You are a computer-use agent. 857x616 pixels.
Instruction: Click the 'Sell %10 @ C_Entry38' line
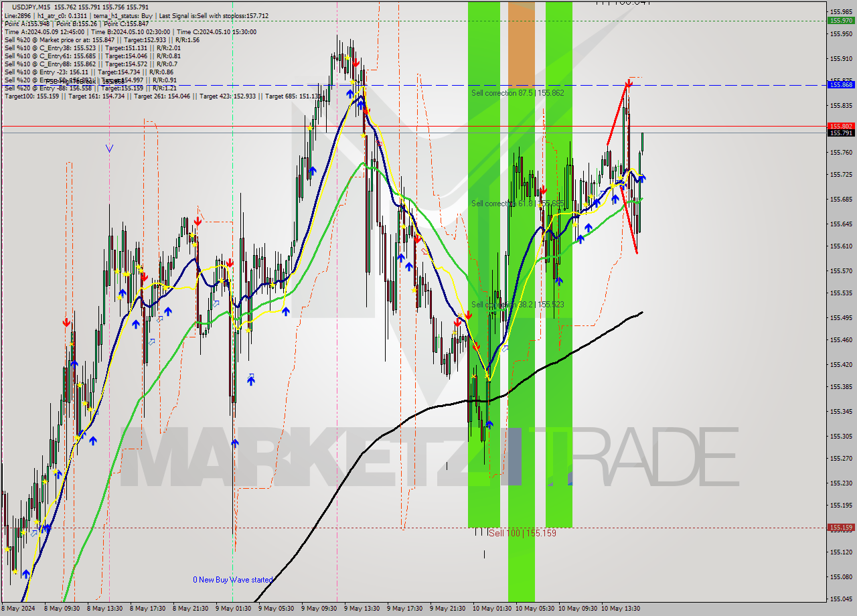pyautogui.click(x=92, y=48)
